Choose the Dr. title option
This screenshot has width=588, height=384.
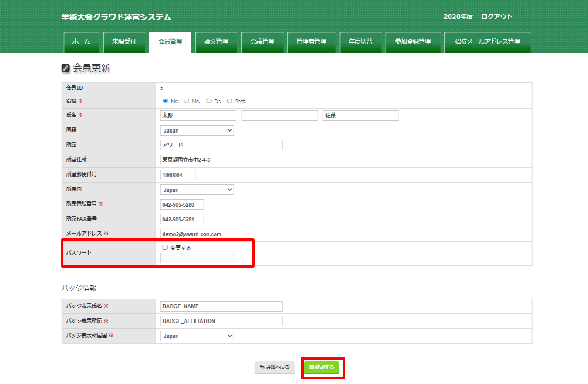coord(209,101)
